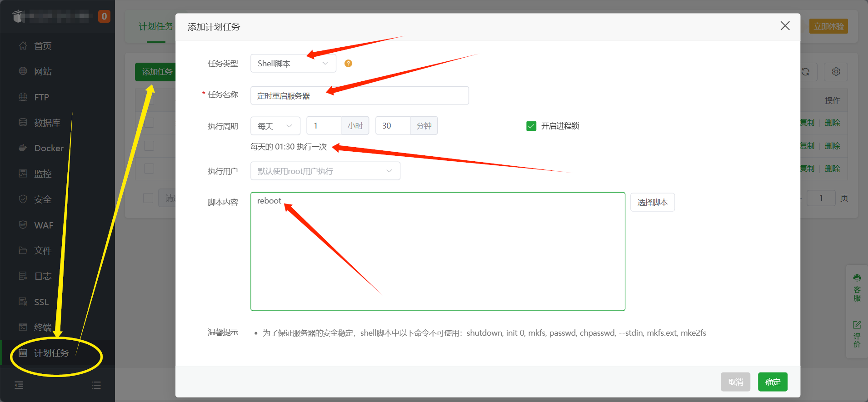
Task: Close the 添加计划任务 dialog
Action: [x=785, y=26]
